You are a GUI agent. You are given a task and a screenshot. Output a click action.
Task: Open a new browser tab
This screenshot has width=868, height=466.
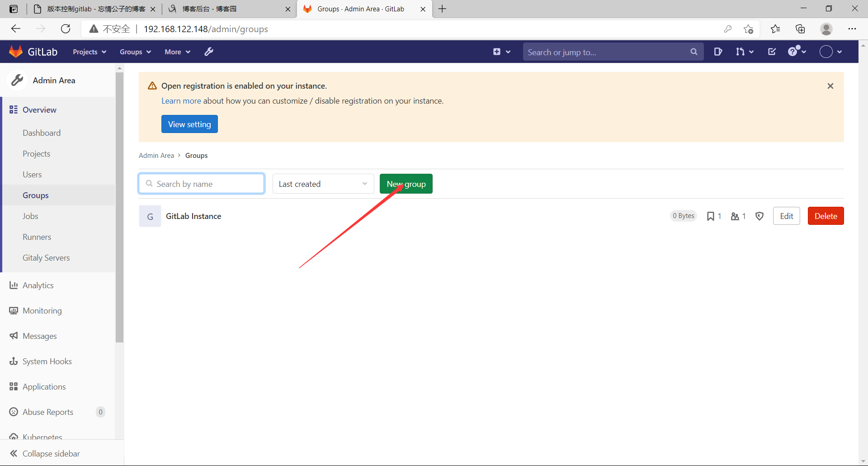click(x=442, y=9)
